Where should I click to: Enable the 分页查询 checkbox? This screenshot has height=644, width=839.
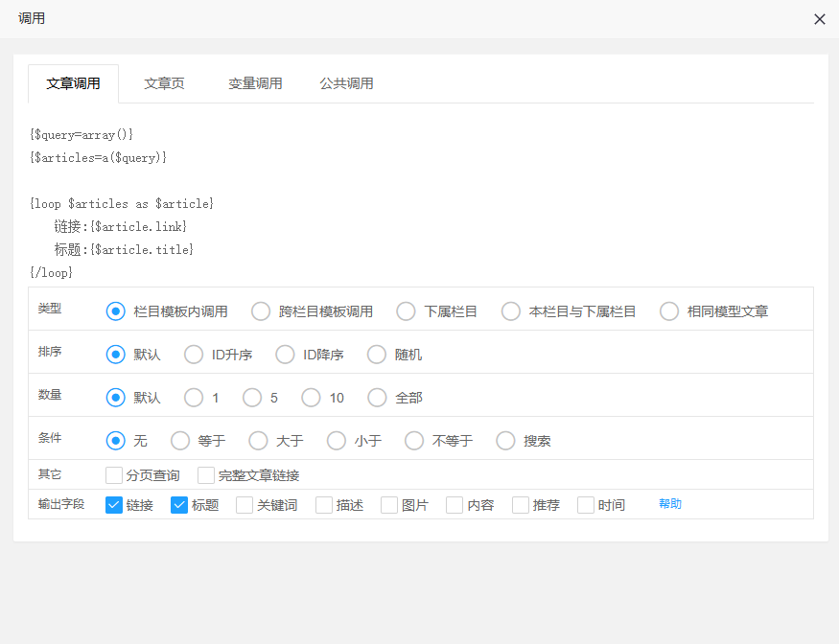click(x=114, y=475)
